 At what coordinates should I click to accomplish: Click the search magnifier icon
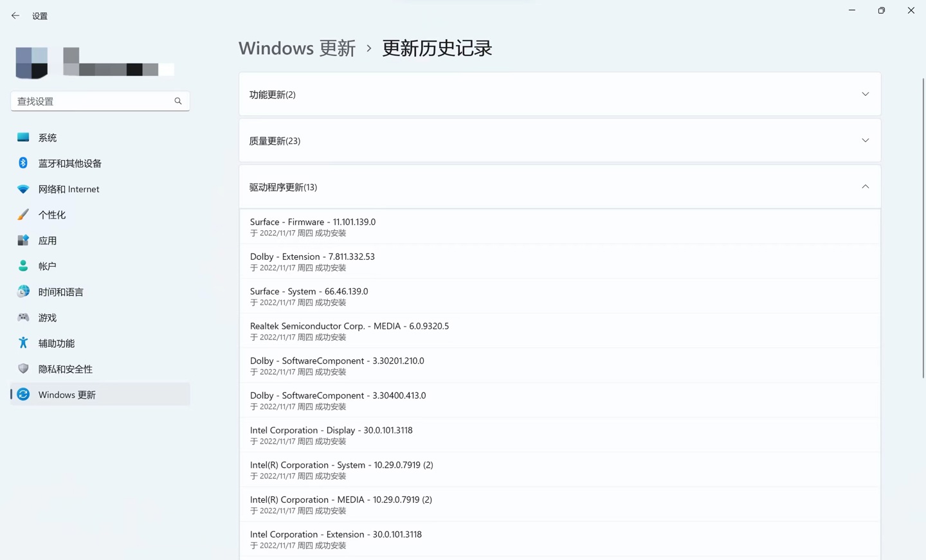coord(178,101)
